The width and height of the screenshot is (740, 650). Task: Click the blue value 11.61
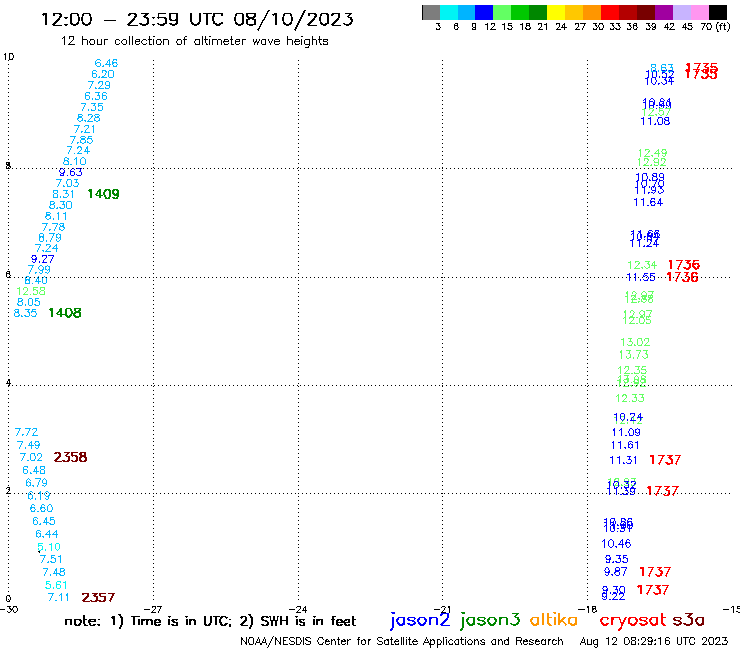(625, 446)
